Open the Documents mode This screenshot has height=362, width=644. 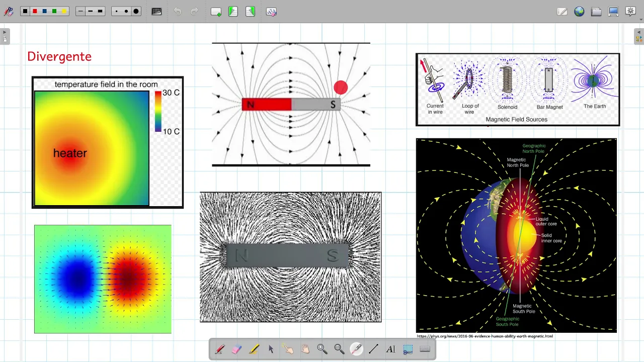[x=596, y=12]
